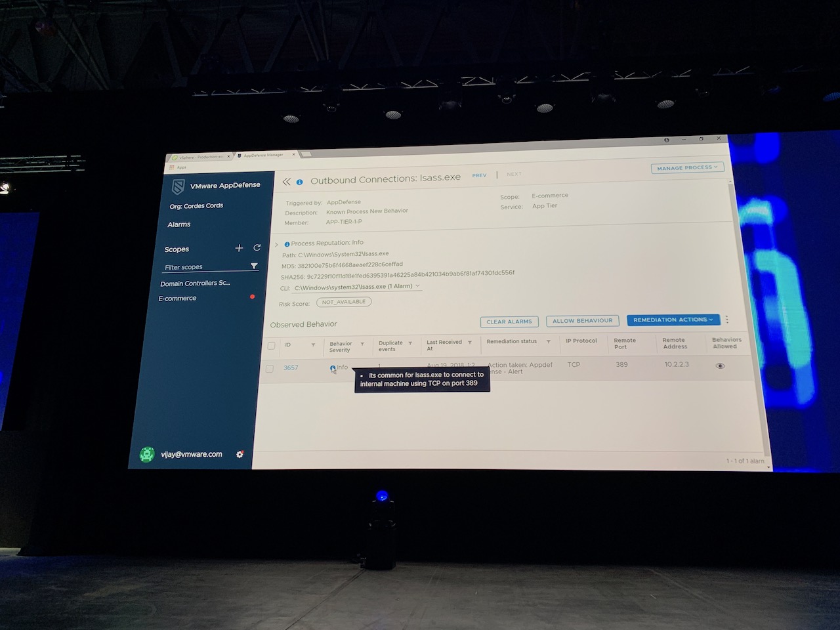Expand the Remediation Actions dropdown

click(x=673, y=320)
